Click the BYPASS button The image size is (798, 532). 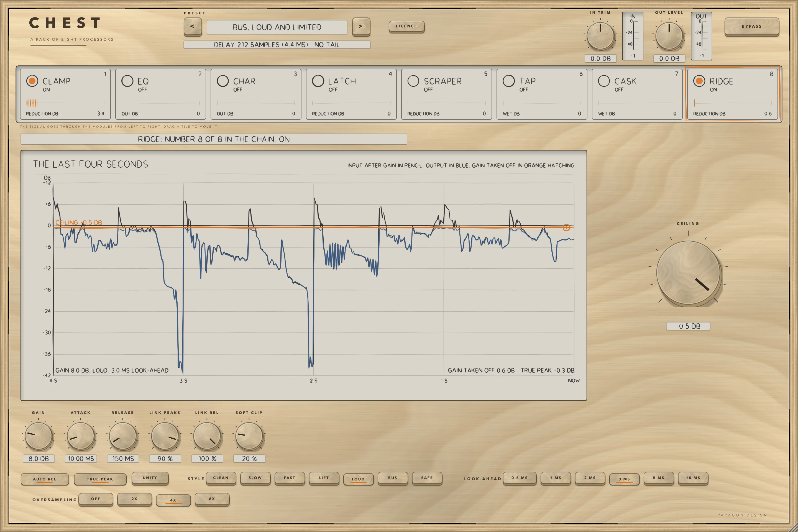click(751, 27)
